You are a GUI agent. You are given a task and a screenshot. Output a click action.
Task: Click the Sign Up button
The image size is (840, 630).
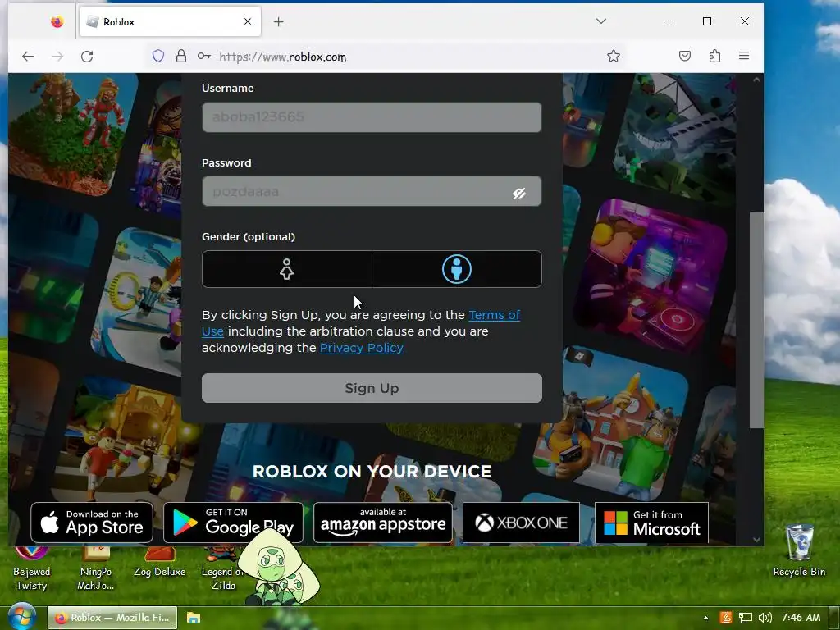[372, 388]
